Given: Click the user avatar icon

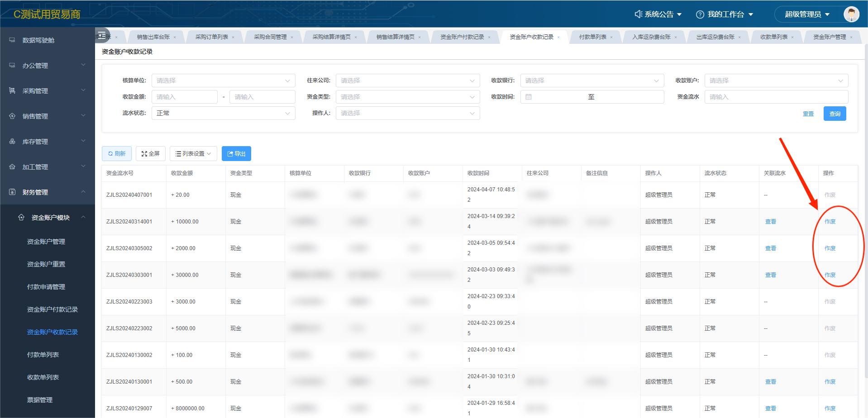Looking at the screenshot, I should pyautogui.click(x=851, y=14).
